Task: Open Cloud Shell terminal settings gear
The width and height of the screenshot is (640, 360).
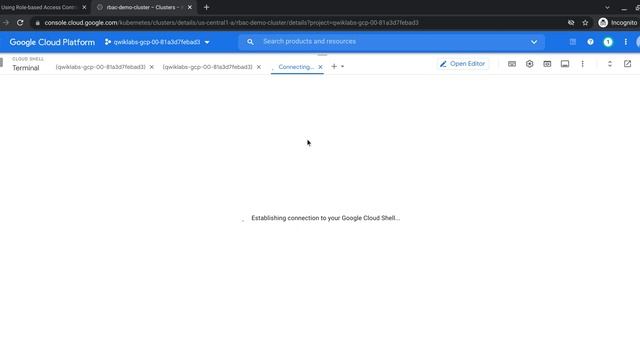Action: [x=529, y=64]
